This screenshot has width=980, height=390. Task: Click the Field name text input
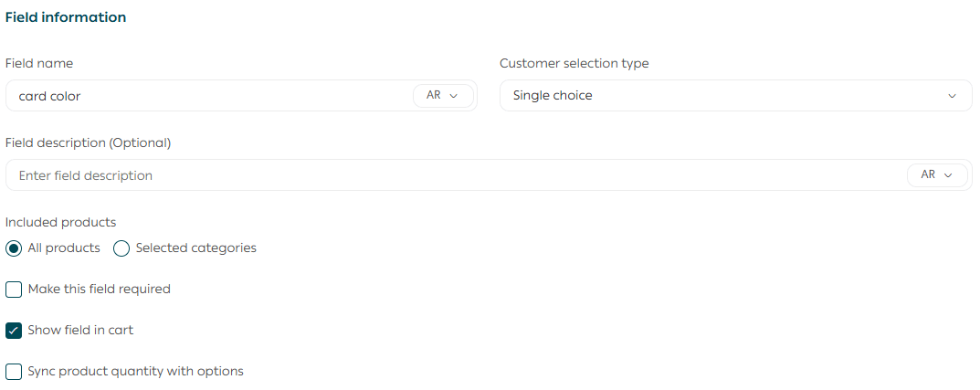click(x=210, y=96)
